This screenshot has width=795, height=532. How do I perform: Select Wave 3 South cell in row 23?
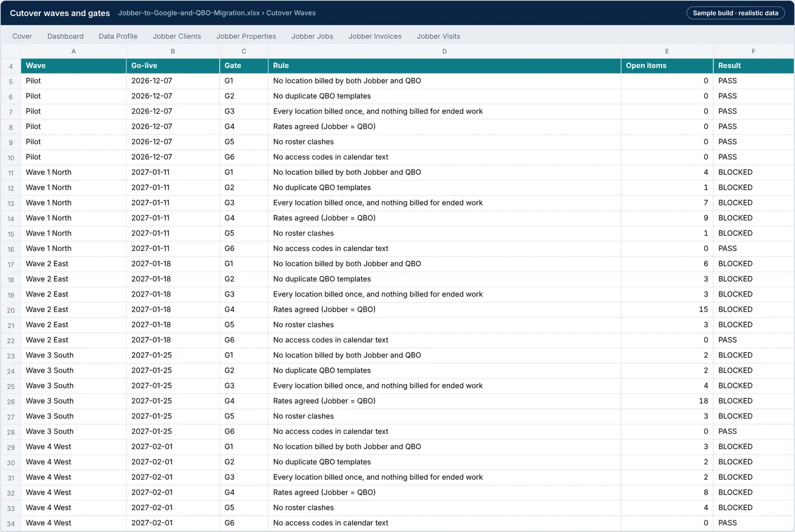pos(73,355)
